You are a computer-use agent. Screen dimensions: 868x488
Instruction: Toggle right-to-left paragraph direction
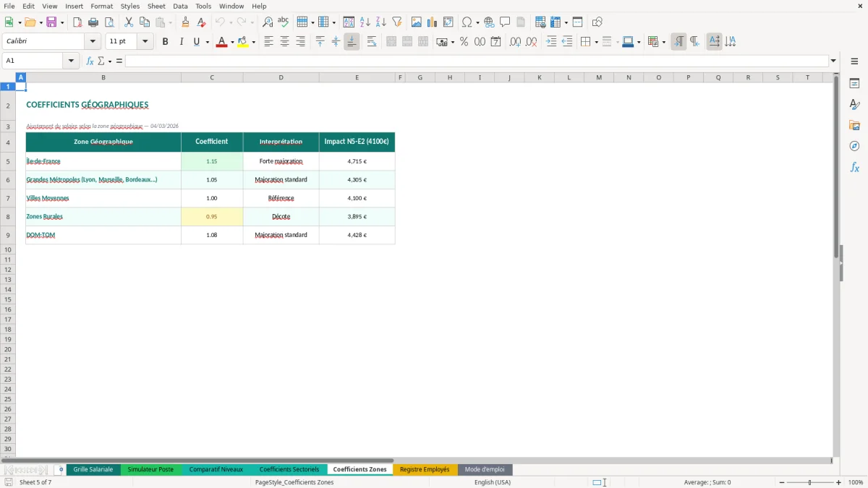click(x=694, y=42)
